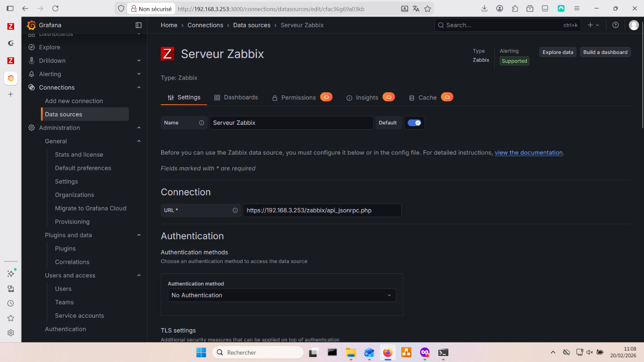This screenshot has width=644, height=362.
Task: Open Data sources in the sidebar
Action: pyautogui.click(x=85, y=114)
